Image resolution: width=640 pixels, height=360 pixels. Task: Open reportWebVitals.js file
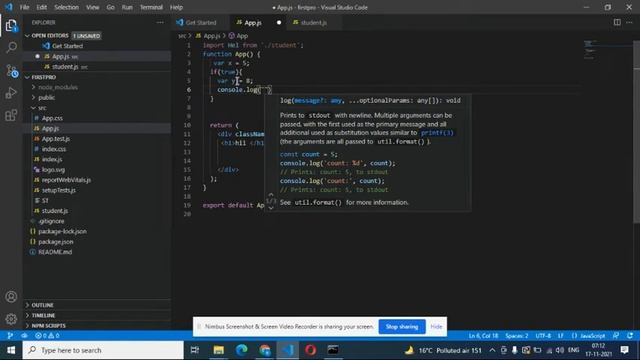[66, 180]
